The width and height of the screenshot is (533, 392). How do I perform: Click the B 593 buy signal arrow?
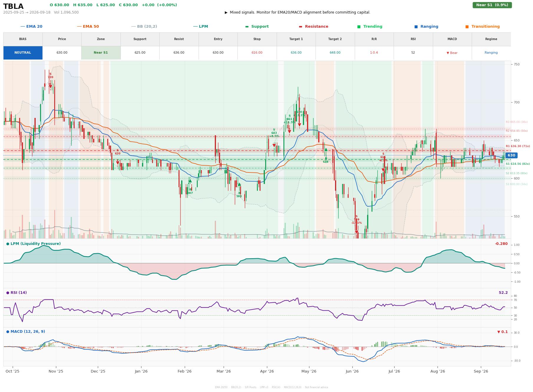point(239,184)
